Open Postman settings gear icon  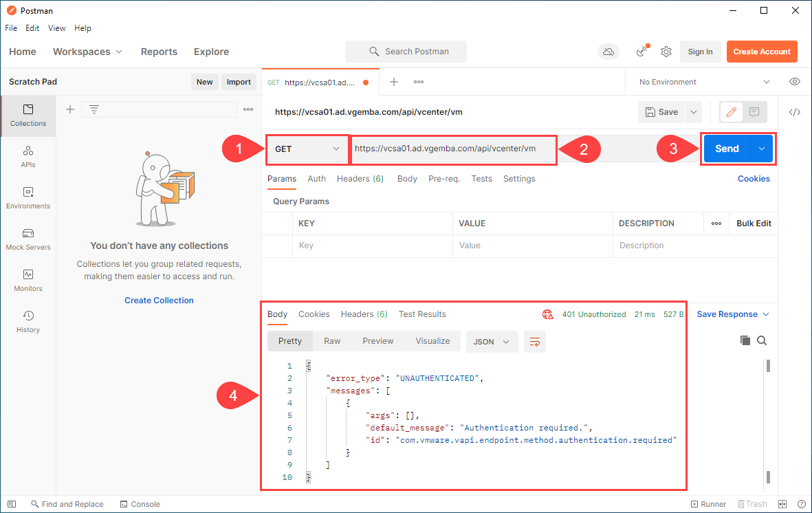(666, 52)
